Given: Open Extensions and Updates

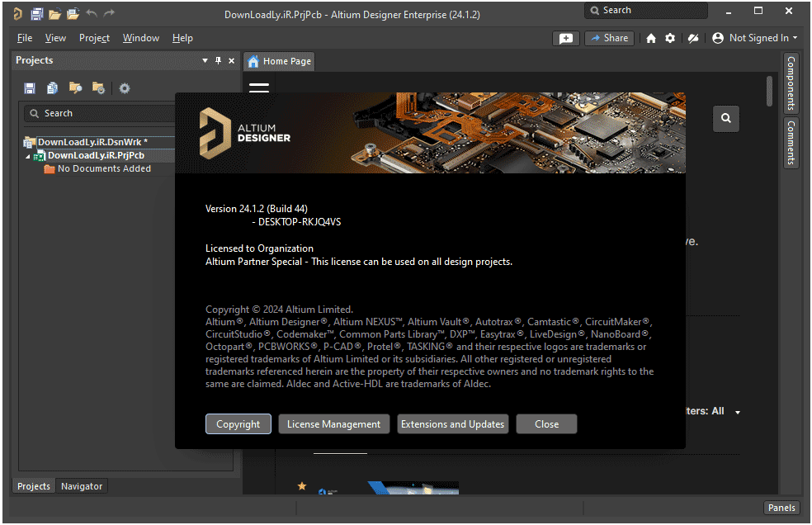Looking at the screenshot, I should (452, 423).
